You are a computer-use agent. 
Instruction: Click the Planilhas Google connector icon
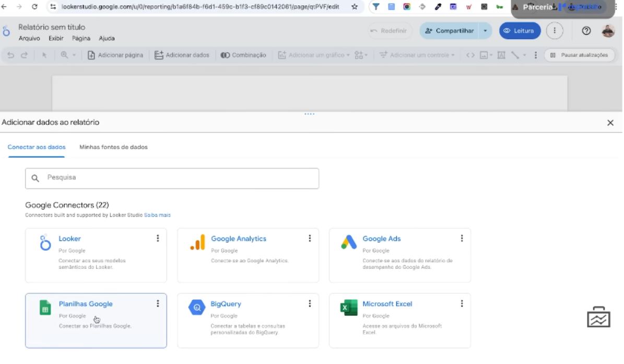(45, 308)
